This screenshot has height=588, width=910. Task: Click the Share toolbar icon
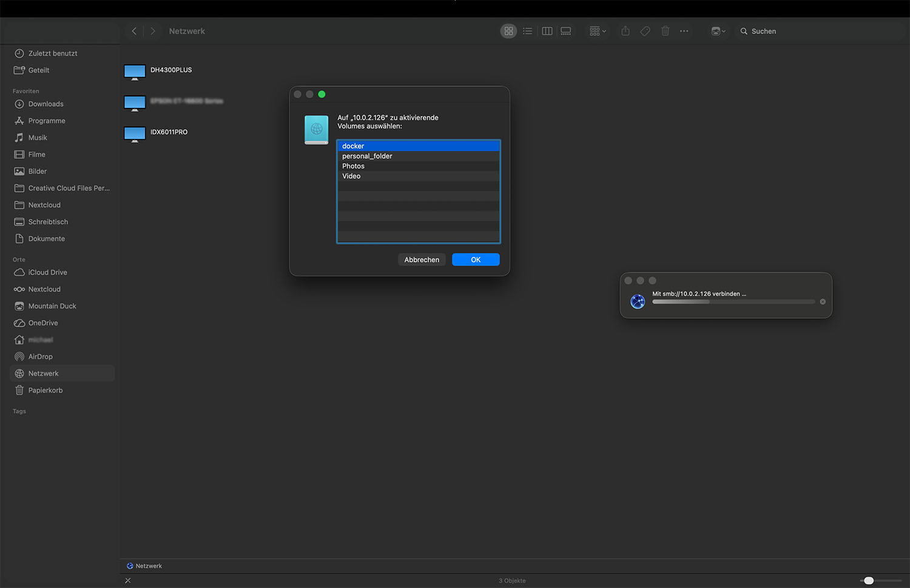click(625, 31)
